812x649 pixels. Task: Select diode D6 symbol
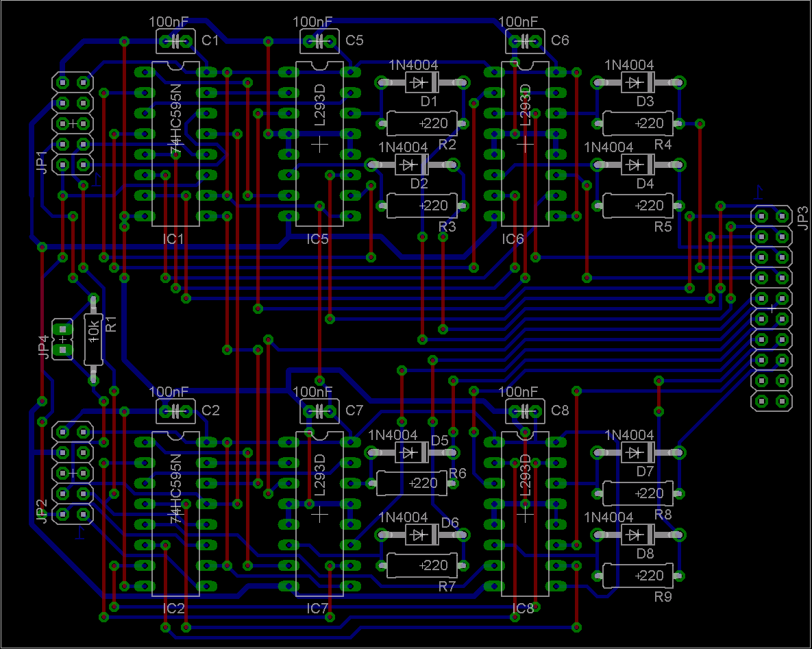pyautogui.click(x=422, y=535)
